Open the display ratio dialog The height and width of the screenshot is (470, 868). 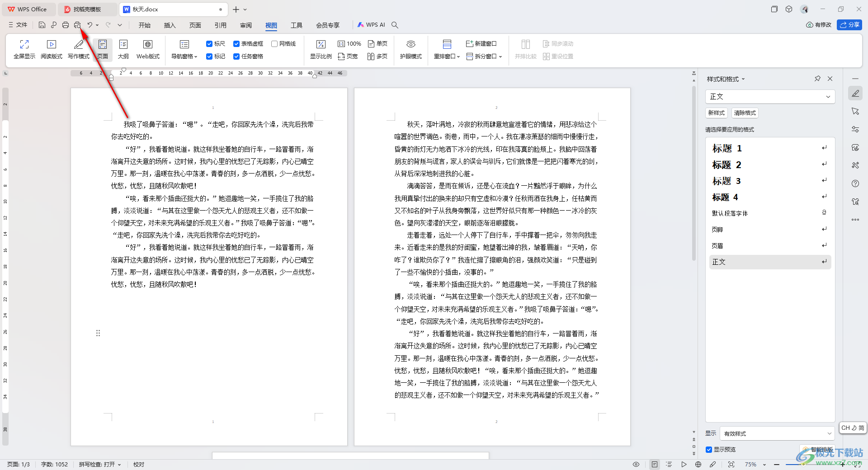(x=321, y=49)
